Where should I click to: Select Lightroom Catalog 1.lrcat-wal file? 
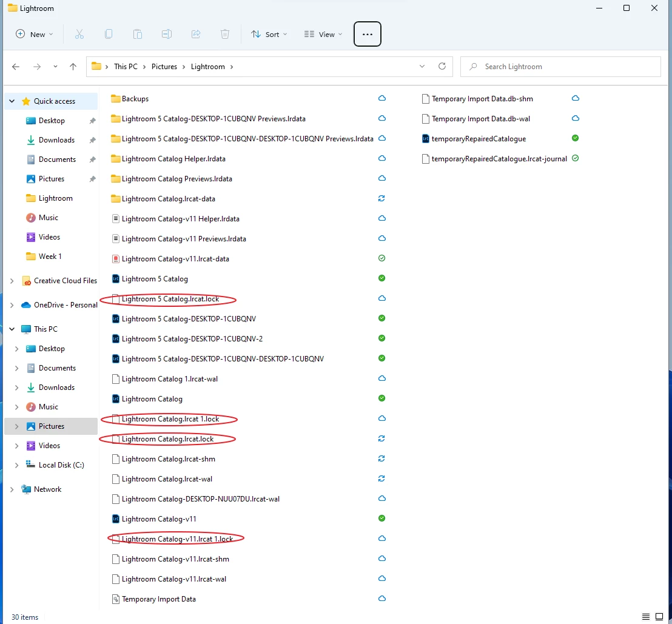pyautogui.click(x=169, y=379)
